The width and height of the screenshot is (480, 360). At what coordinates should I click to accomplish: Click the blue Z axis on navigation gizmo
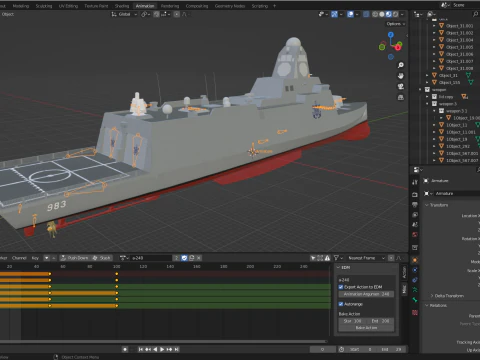click(x=391, y=34)
